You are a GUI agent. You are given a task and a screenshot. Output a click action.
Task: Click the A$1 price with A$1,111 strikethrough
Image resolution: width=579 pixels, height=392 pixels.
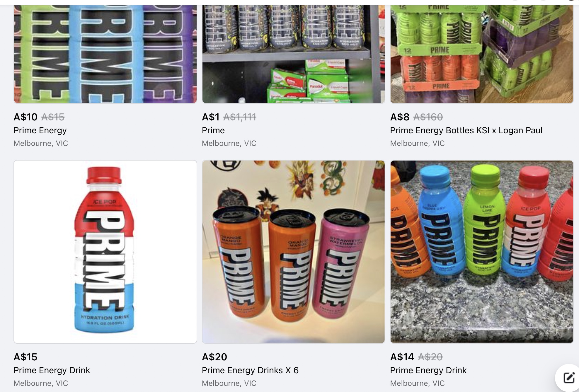coord(211,117)
